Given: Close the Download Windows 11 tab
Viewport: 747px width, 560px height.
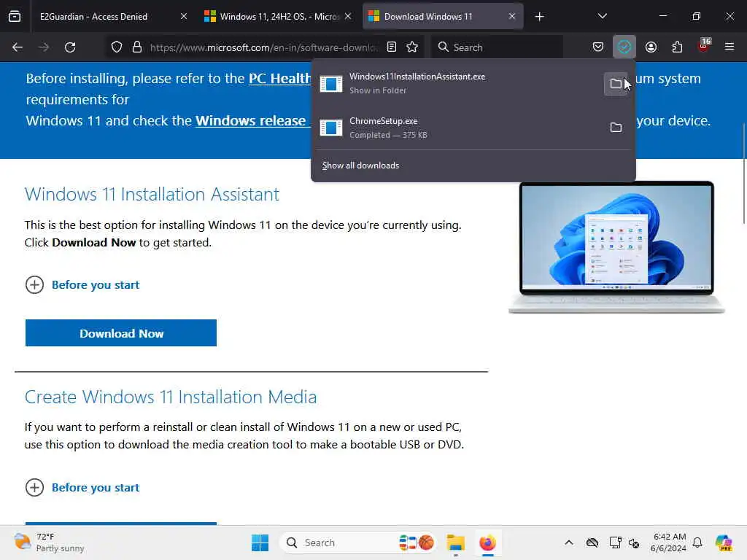Looking at the screenshot, I should [x=511, y=16].
